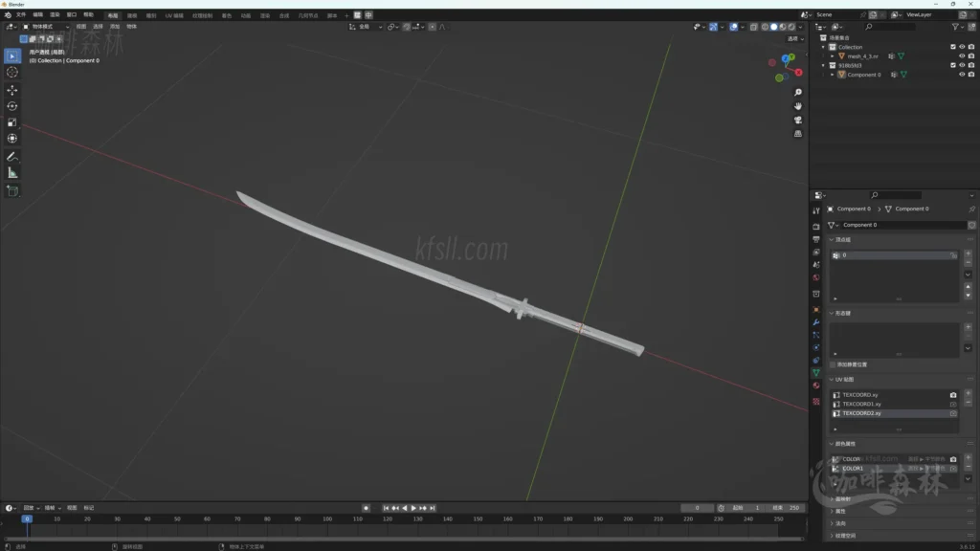Uncheck the Collection exclude checkbox
The image size is (980, 551).
point(952,47)
